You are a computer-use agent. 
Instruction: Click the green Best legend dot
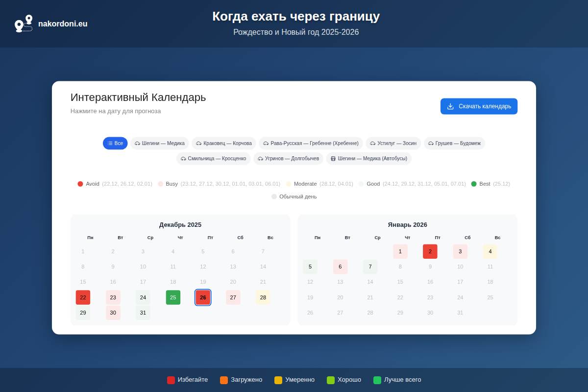(474, 184)
